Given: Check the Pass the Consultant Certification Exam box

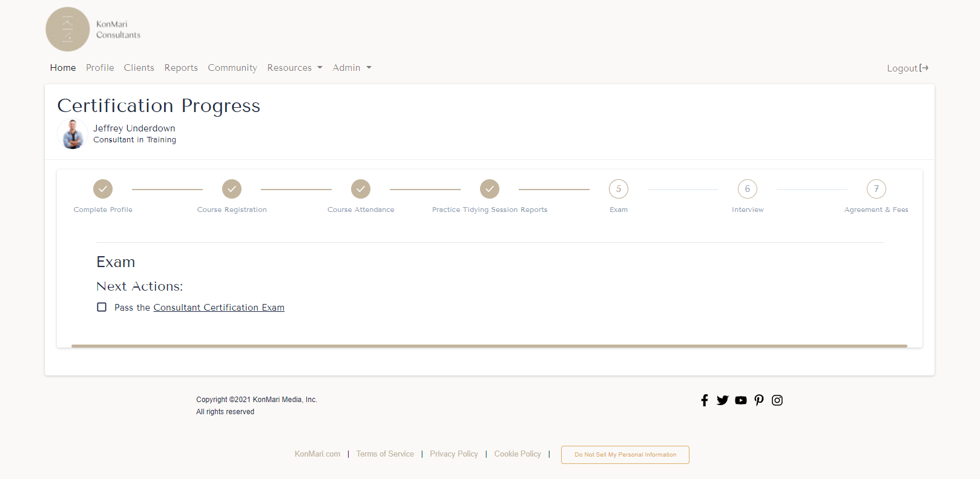Looking at the screenshot, I should 102,307.
